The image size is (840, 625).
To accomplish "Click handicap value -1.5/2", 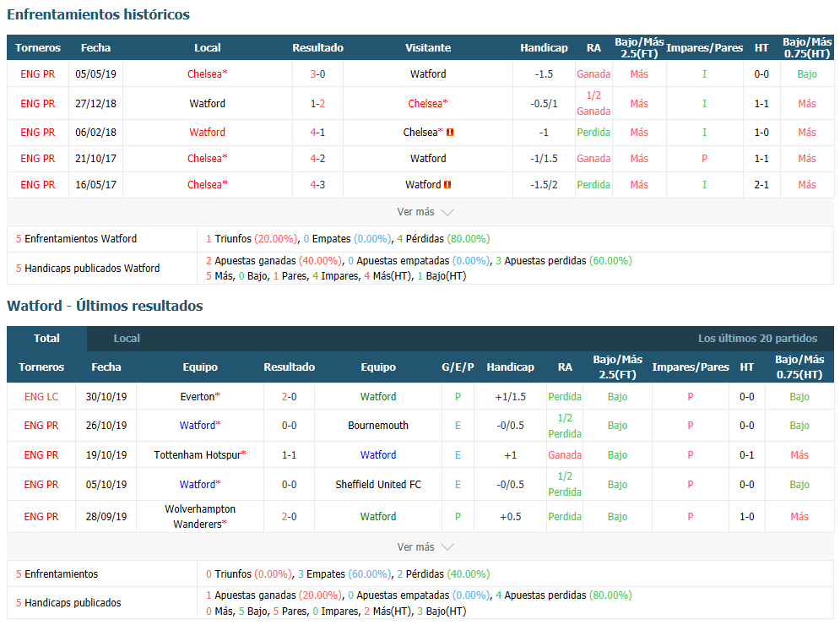I will 544,185.
